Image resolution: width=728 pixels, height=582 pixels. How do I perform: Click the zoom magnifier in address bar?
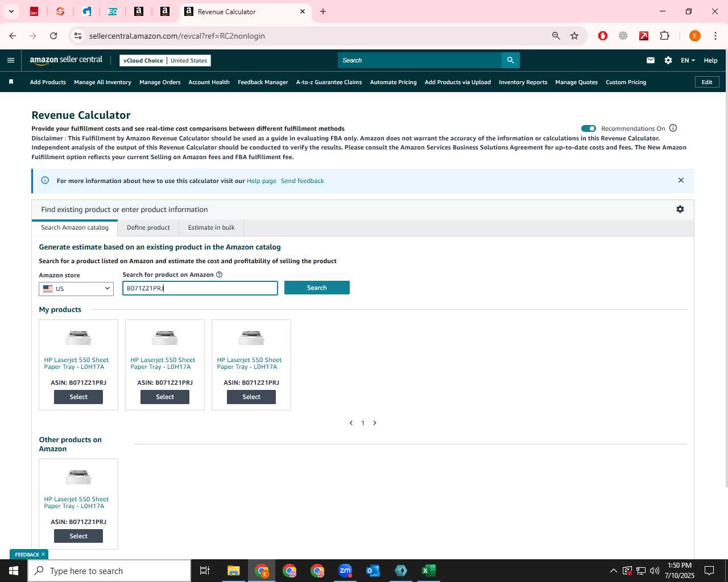(556, 36)
